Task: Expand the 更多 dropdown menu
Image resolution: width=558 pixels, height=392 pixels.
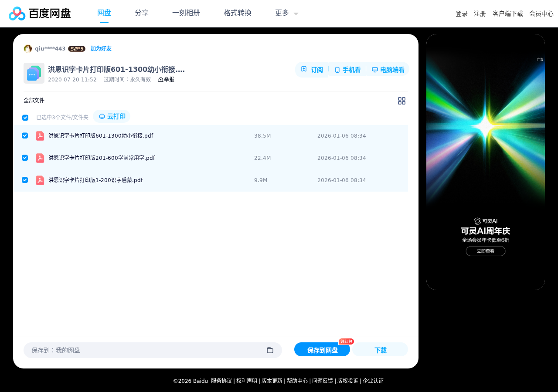Action: [287, 13]
